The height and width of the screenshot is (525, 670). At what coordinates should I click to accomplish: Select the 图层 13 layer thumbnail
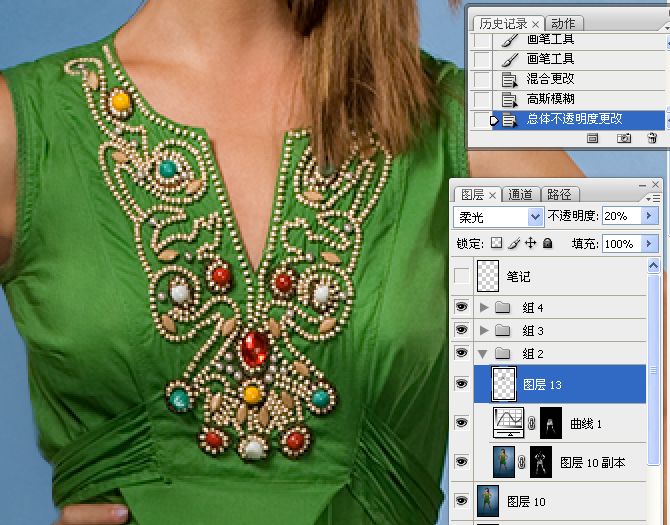pos(503,384)
